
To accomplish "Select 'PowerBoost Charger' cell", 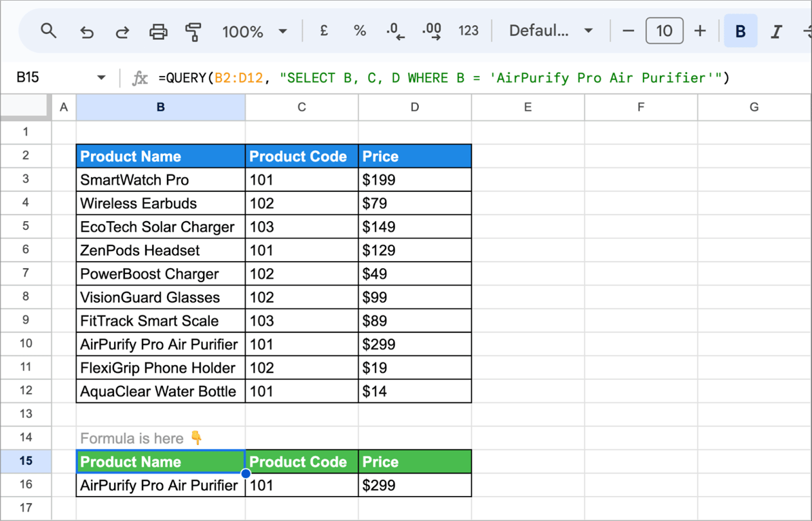I will 160,273.
